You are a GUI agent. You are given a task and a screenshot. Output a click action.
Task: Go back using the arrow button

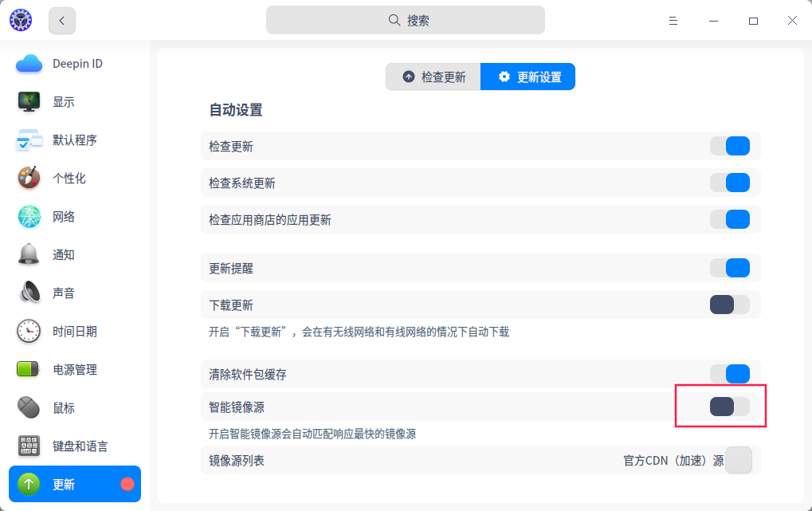(62, 21)
